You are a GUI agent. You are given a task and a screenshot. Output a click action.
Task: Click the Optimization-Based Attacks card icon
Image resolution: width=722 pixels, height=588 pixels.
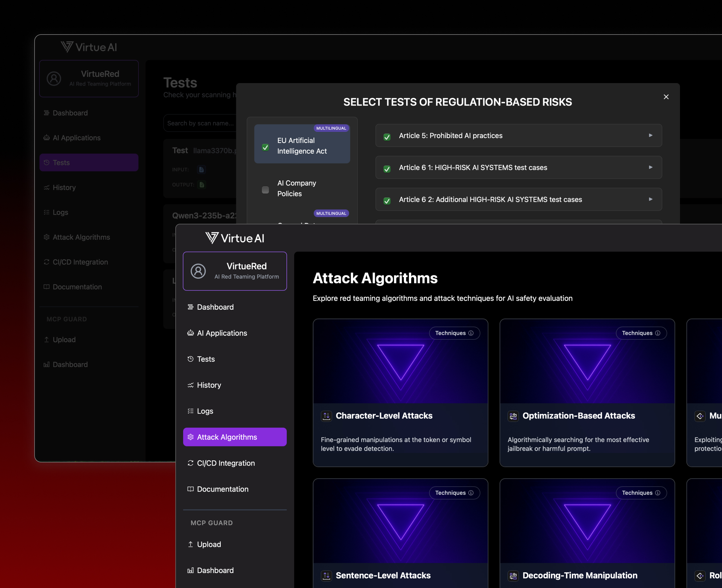(513, 416)
